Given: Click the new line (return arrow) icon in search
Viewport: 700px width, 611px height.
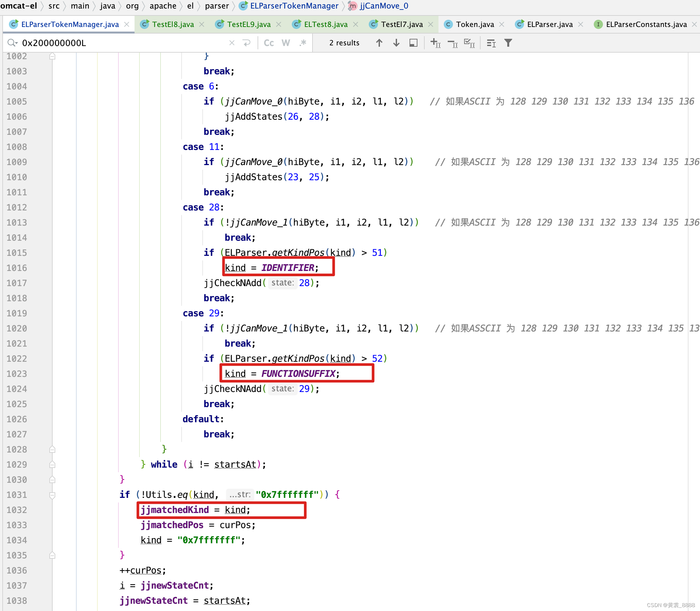Looking at the screenshot, I should pos(247,43).
